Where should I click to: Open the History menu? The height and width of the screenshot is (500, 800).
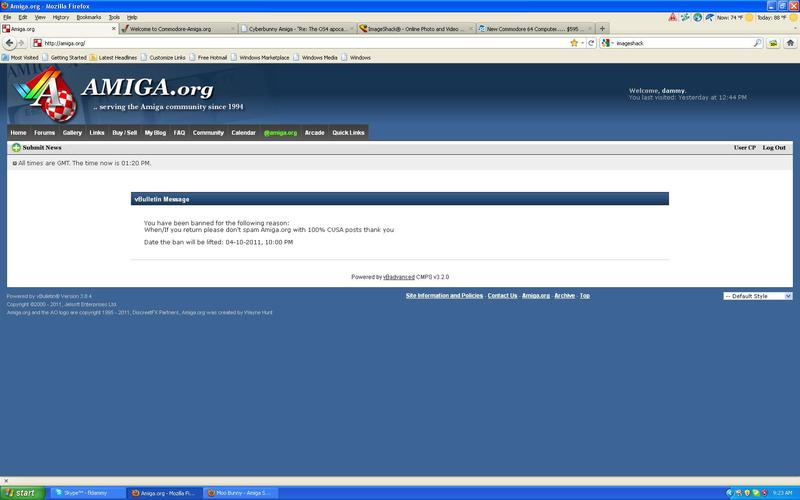[61, 17]
